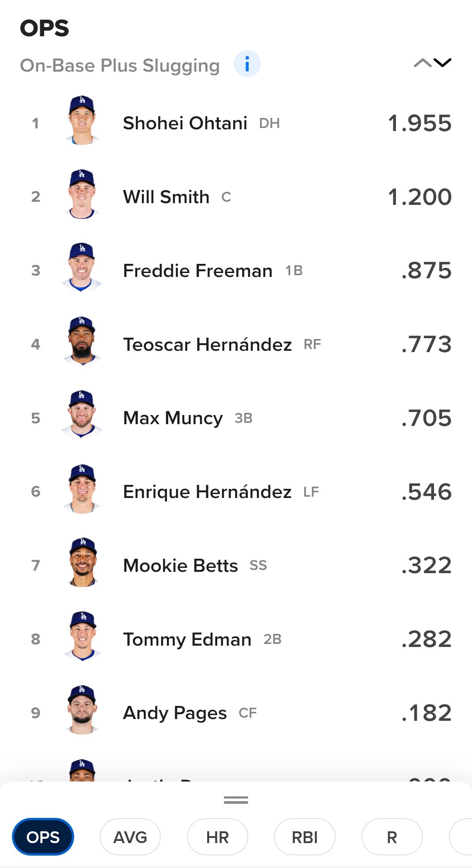Switch to the R stat filter

click(x=392, y=837)
